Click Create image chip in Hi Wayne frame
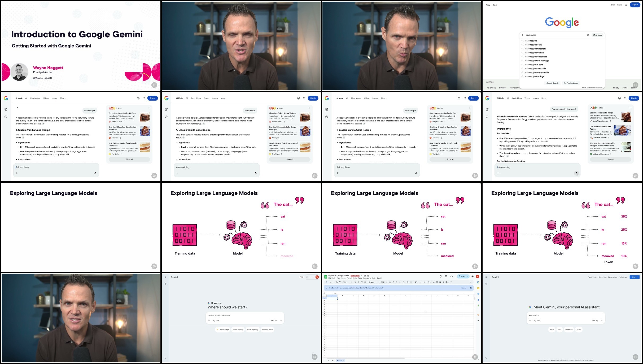Image resolution: width=643 pixels, height=364 pixels. point(223,330)
